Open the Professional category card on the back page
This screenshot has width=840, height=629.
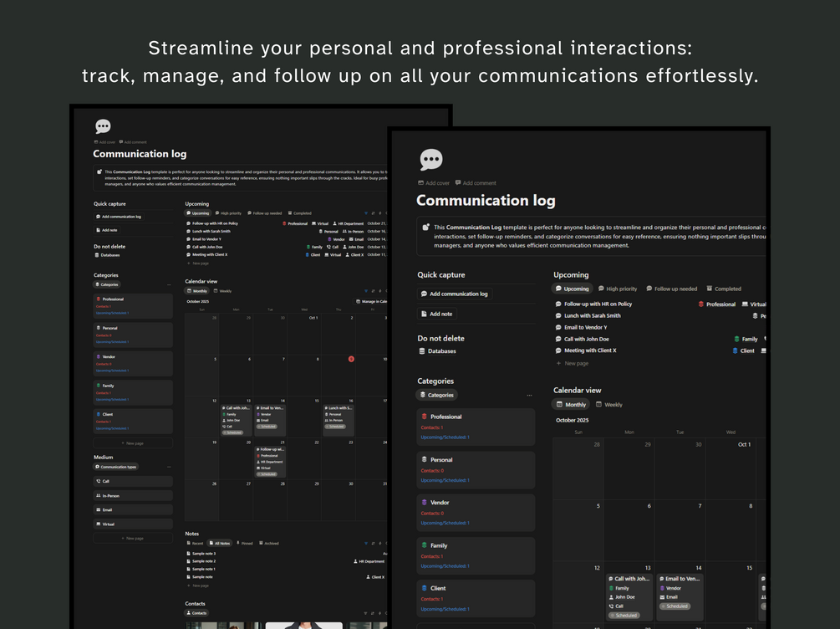(133, 306)
